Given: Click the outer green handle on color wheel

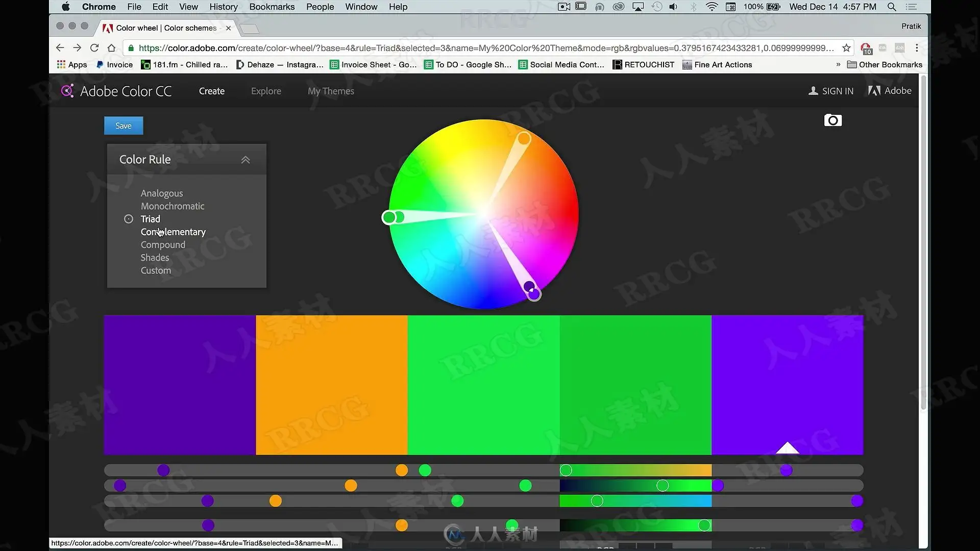Looking at the screenshot, I should 389,217.
